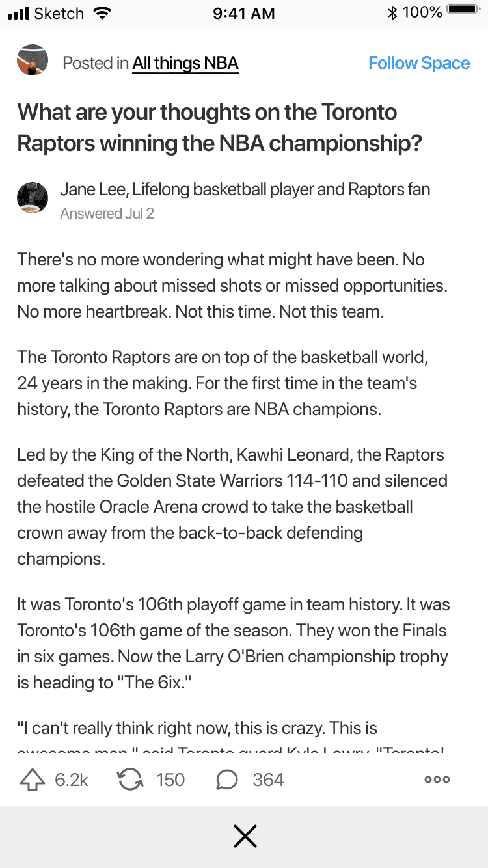Tap the cellular signal bars icon
488x868 pixels.
pos(18,12)
